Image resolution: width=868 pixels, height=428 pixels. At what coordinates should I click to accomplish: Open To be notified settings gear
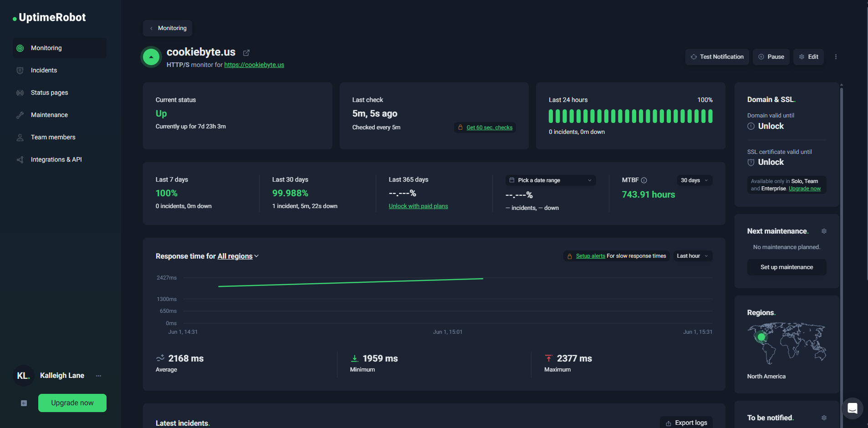coord(824,418)
